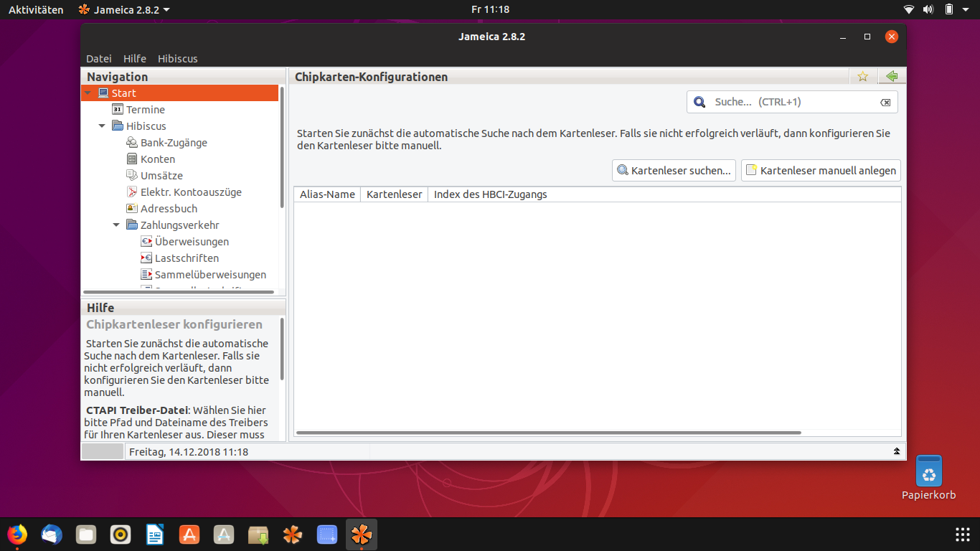Click the Navigation panel vertical scrollbar

282,147
